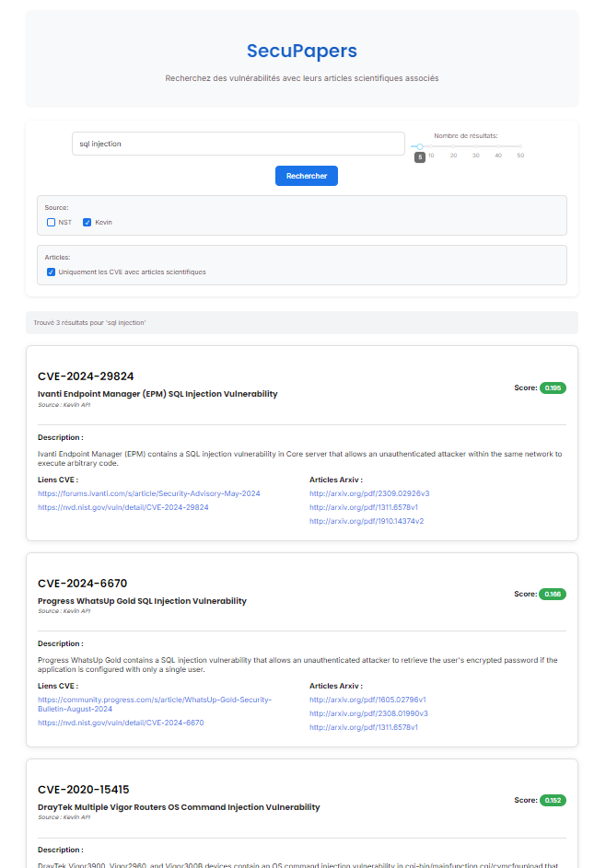This screenshot has height=868, width=594.
Task: Click the search field containing 'sql injection'
Action: pos(238,144)
